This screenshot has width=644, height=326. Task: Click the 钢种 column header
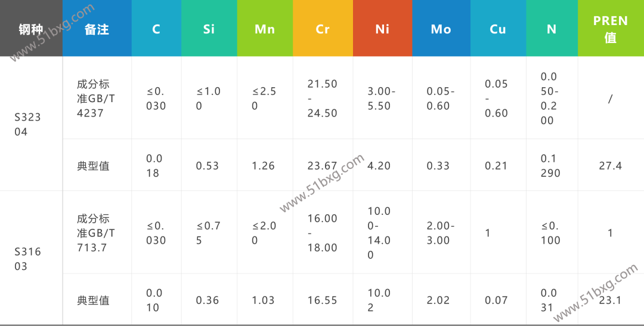click(31, 28)
